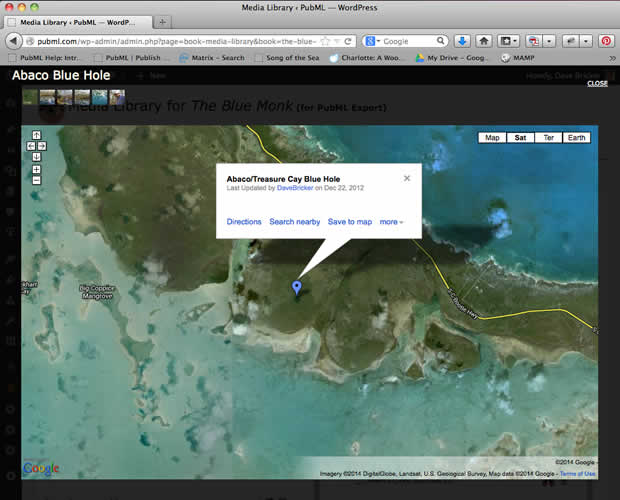This screenshot has height=500, width=620.
Task: Pan the map down with the arrow button
Action: coord(37,157)
